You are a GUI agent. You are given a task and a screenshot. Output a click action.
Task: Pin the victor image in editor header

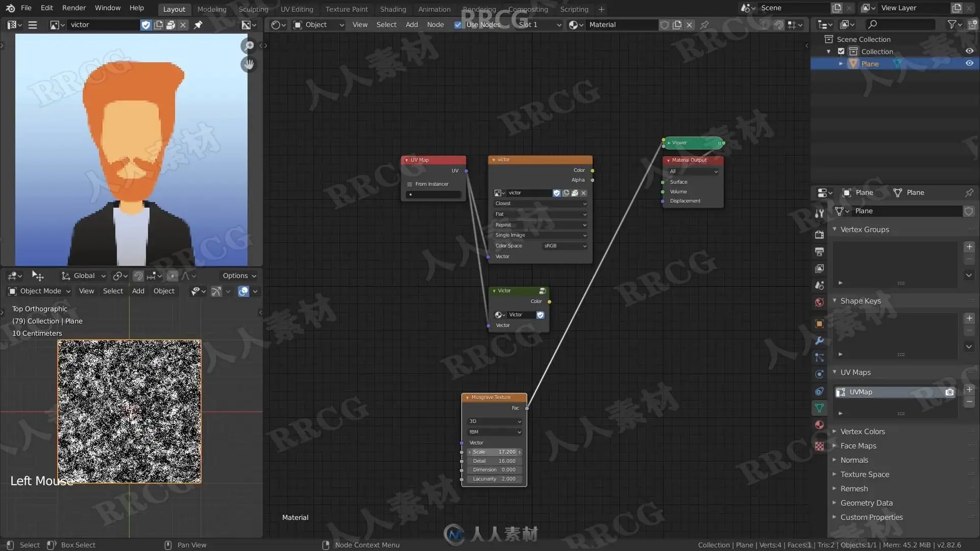(198, 24)
